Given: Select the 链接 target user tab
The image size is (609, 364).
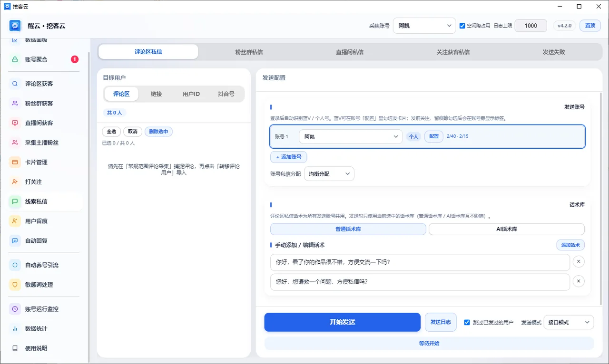Looking at the screenshot, I should [157, 94].
